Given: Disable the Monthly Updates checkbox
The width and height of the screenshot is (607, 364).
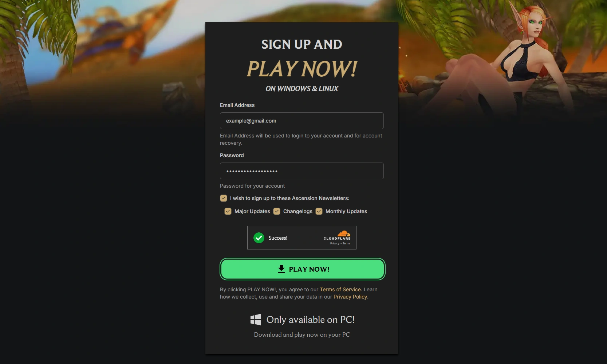Looking at the screenshot, I should pos(319,211).
